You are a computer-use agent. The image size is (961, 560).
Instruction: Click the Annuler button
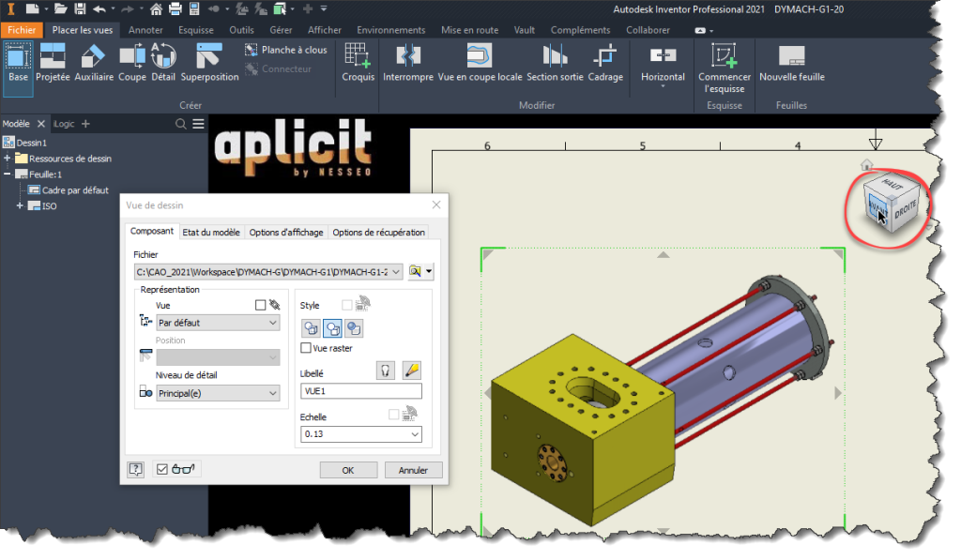pyautogui.click(x=414, y=470)
